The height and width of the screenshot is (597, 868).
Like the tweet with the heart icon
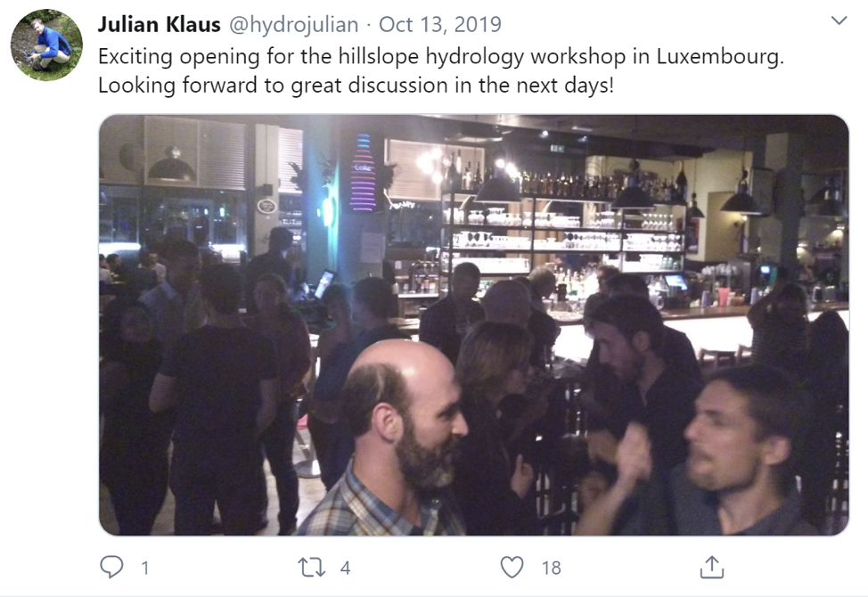click(x=512, y=568)
